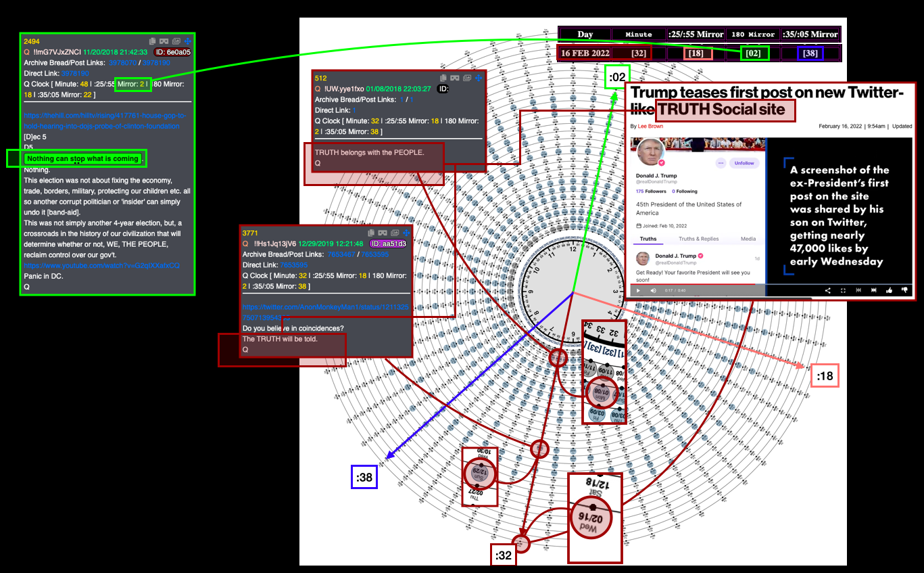Viewport: 924px width, 573px height.
Task: Click the 175 Followers count
Action: click(650, 191)
